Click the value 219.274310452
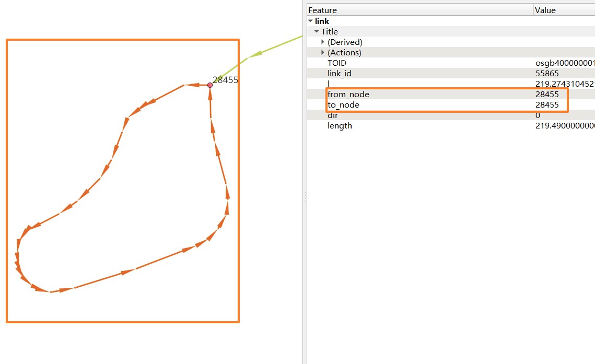The image size is (595, 364). (565, 84)
